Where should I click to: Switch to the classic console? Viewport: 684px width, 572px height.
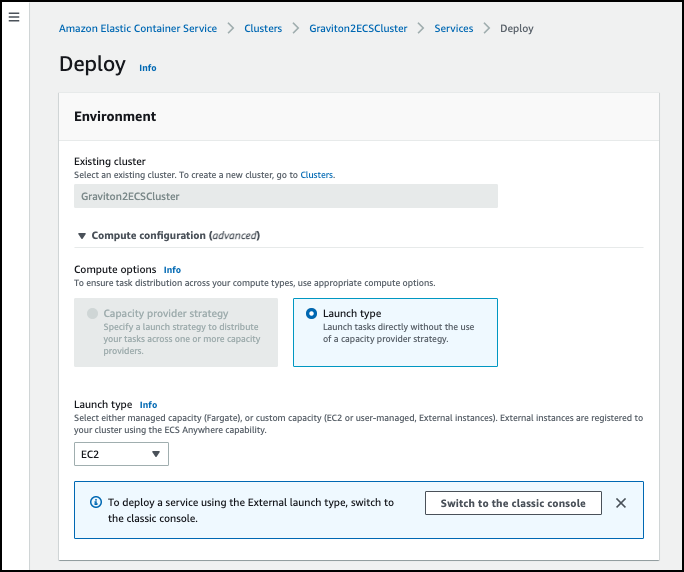(x=513, y=503)
